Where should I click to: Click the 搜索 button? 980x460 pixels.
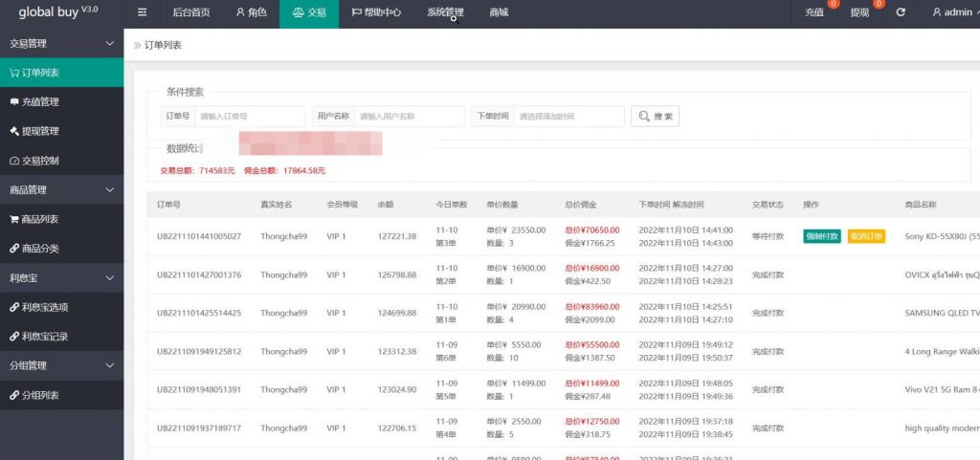[655, 116]
